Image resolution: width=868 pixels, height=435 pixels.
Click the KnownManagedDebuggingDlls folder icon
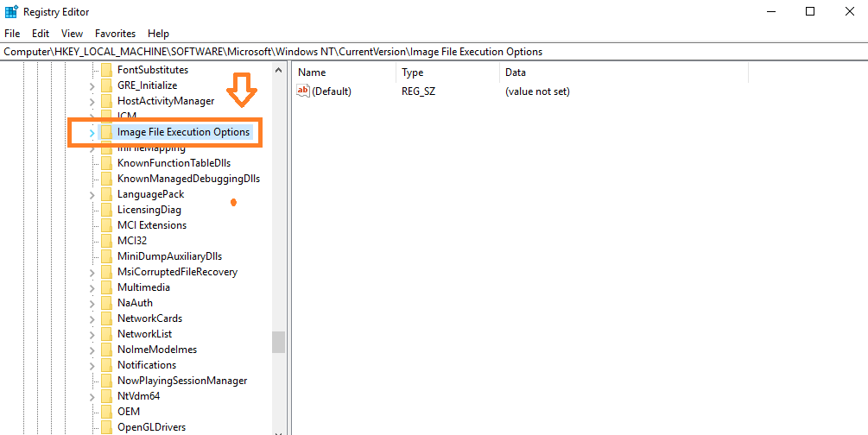pyautogui.click(x=106, y=179)
